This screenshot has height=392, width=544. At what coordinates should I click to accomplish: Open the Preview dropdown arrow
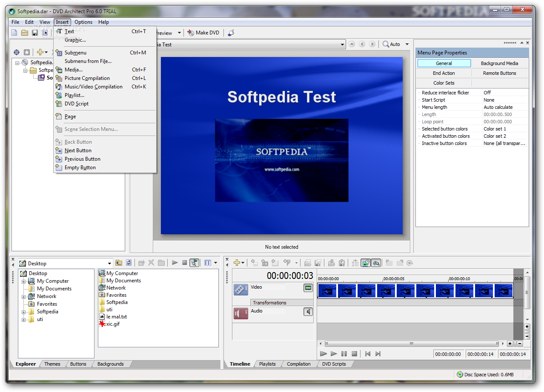point(179,33)
